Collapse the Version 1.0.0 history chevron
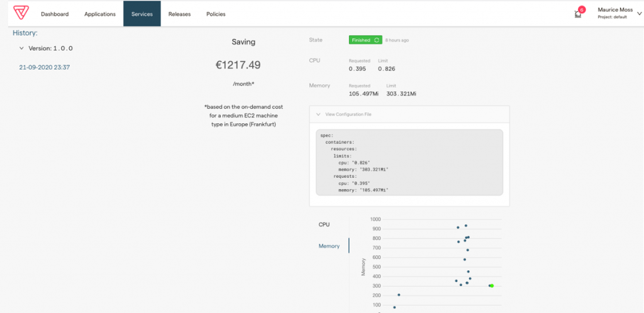This screenshot has width=644, height=313. [21, 48]
